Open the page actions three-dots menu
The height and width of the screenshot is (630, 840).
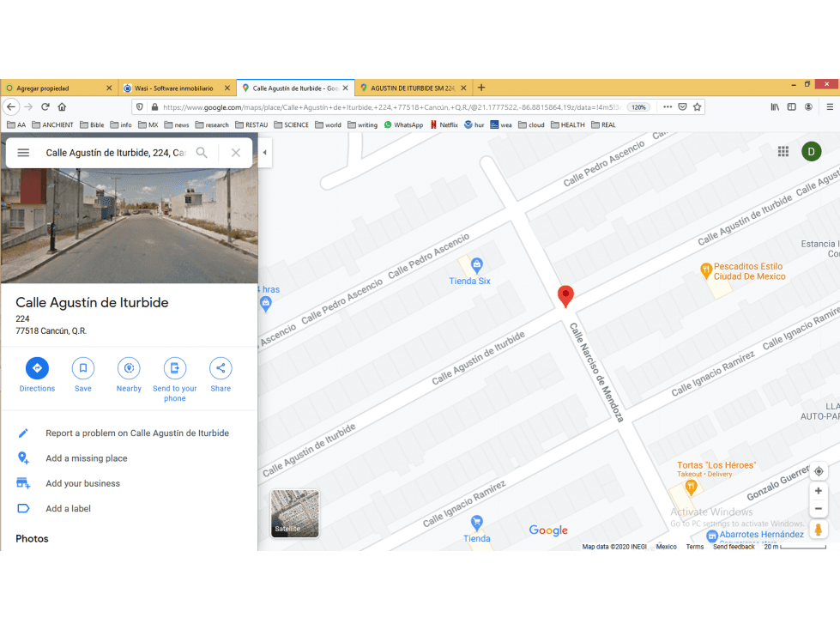668,107
